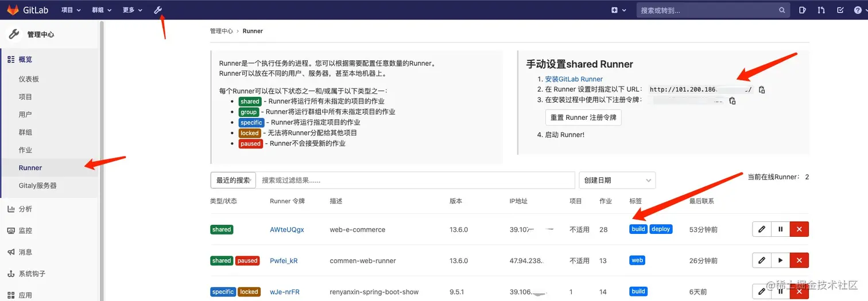Open the admin area wrench icon
Viewport: 868px width, 301px height.
click(x=158, y=10)
